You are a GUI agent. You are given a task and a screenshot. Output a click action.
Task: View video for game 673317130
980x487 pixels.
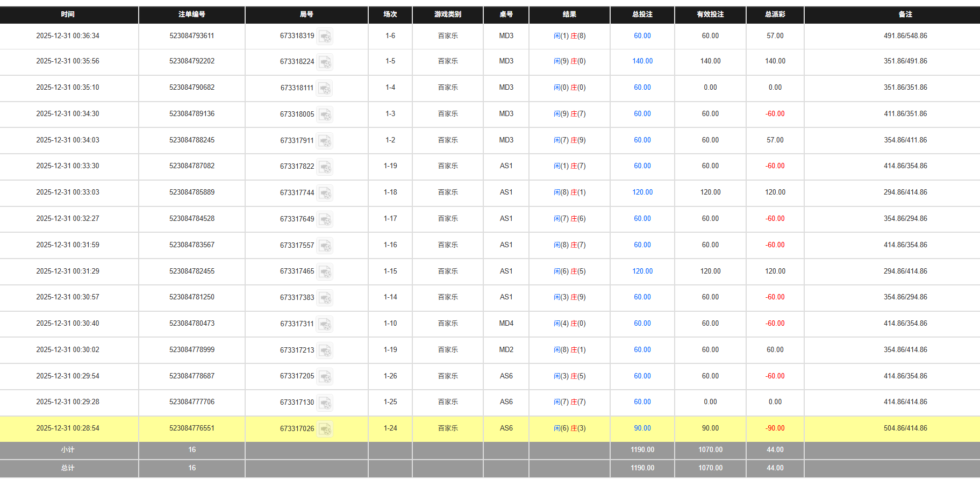point(325,403)
